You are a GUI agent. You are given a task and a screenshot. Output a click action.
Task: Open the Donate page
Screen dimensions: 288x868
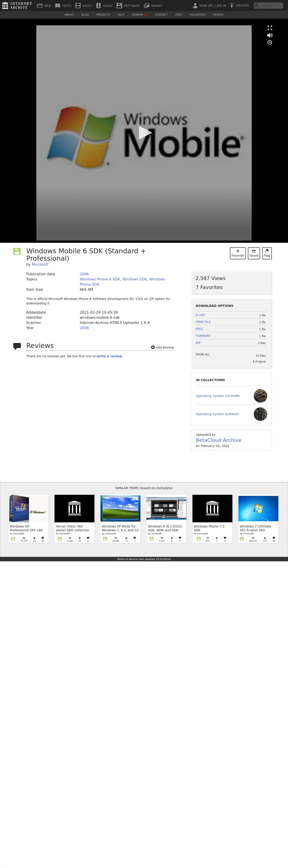point(139,15)
